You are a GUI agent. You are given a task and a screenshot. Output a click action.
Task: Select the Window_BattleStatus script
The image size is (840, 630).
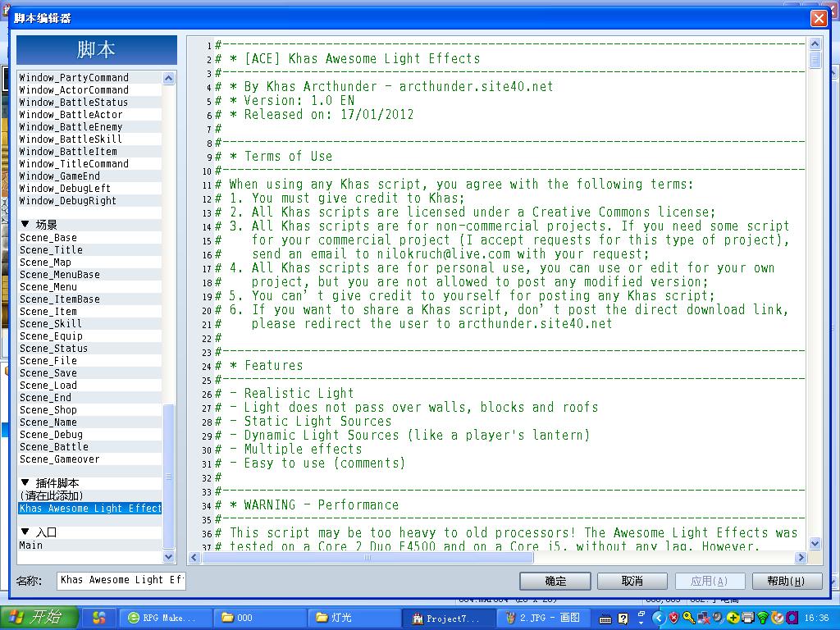(x=89, y=103)
